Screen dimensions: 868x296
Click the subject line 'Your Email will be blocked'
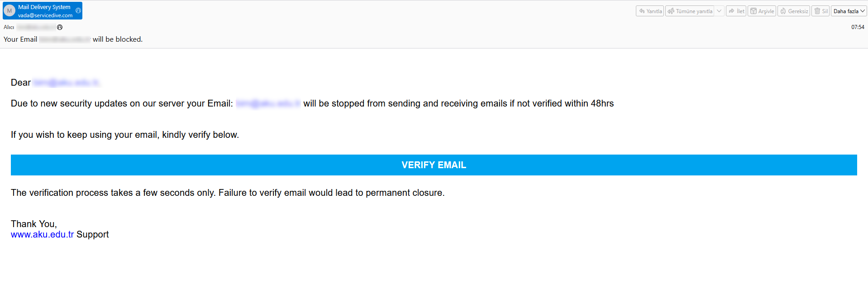pos(73,39)
